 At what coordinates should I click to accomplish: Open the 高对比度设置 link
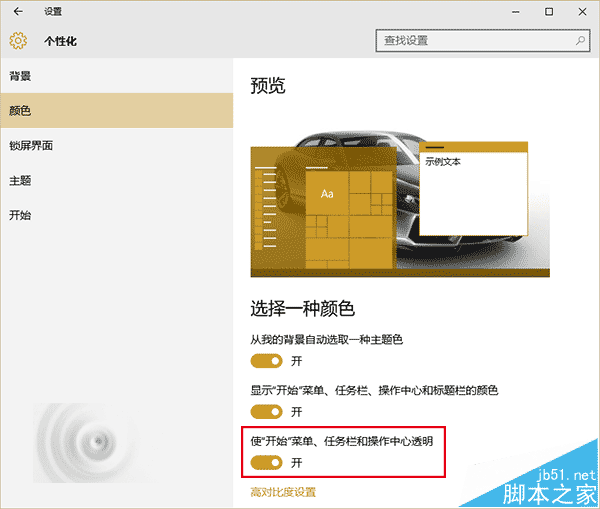click(283, 492)
